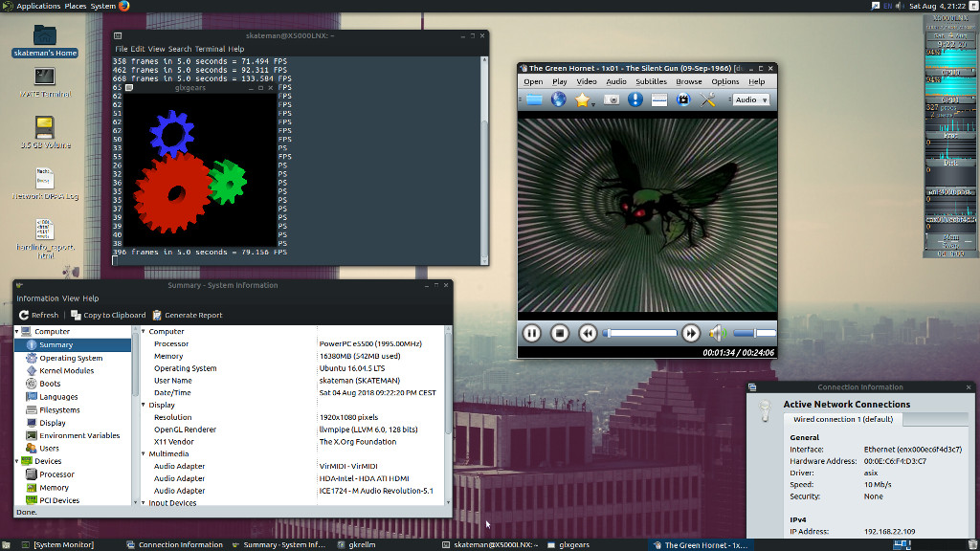The width and height of the screenshot is (980, 551).
Task: Rewind the Green Hornet video
Action: [x=588, y=333]
